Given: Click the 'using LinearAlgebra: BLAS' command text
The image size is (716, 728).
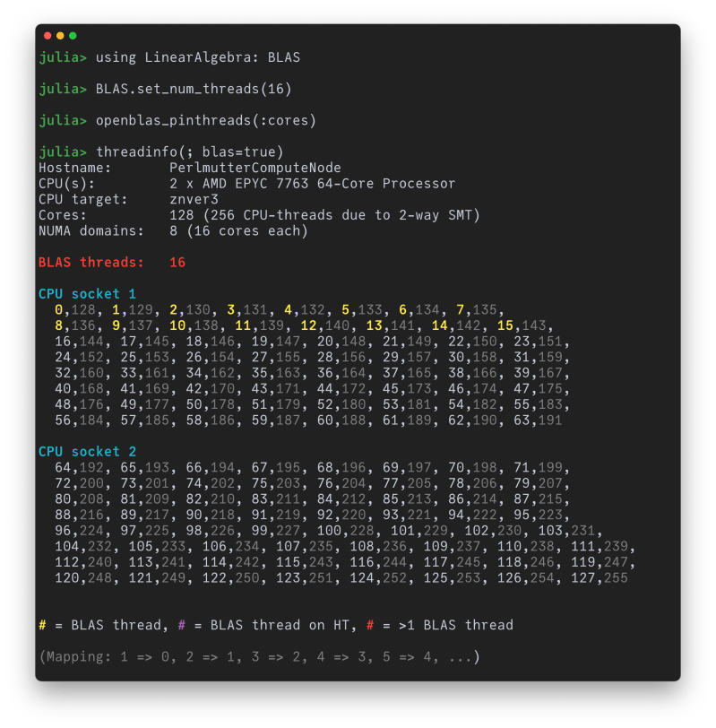Looking at the screenshot, I should click(198, 57).
